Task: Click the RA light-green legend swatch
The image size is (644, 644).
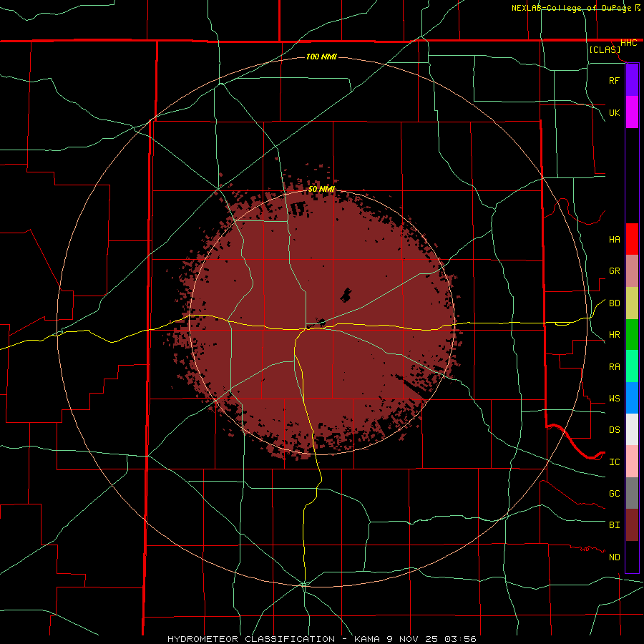Action: pyautogui.click(x=632, y=366)
